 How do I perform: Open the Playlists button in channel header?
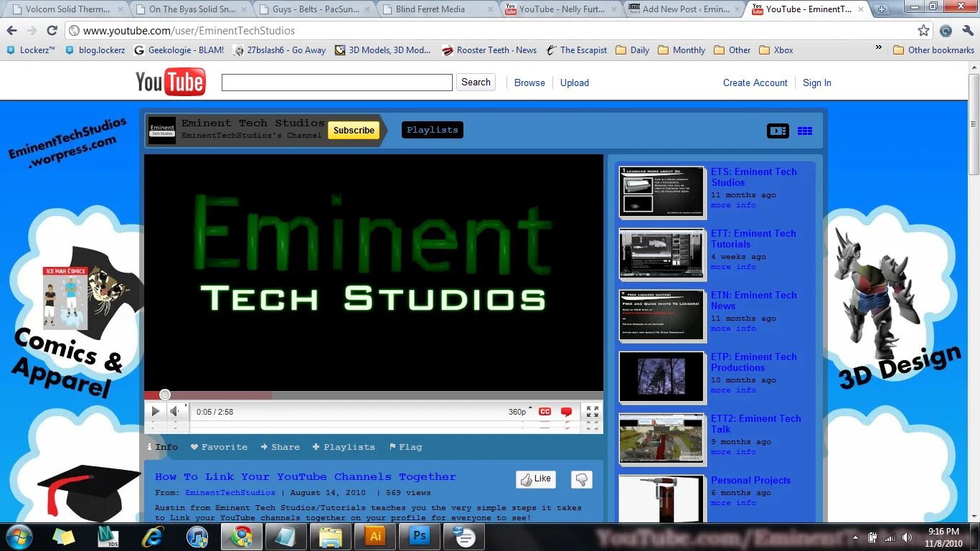[x=432, y=130]
